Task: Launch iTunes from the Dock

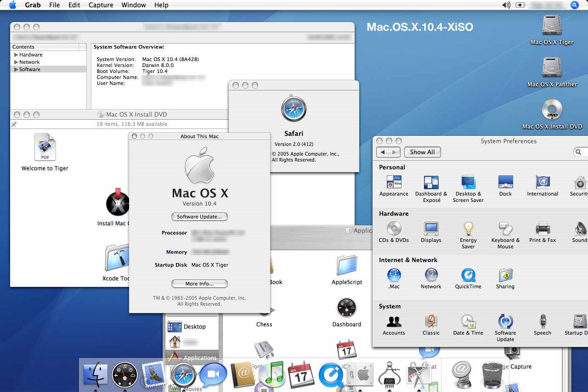Action: (272, 375)
